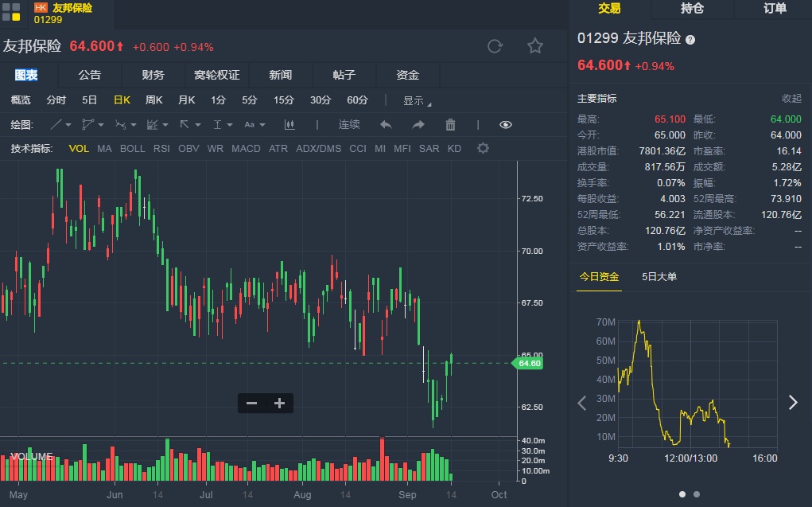Go to next chart with right arrow

(792, 402)
